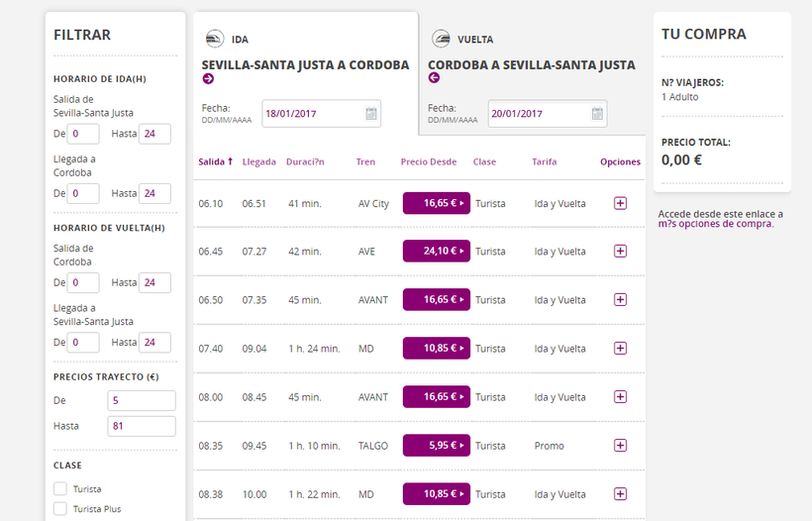Check the Turista class filter

pos(60,489)
